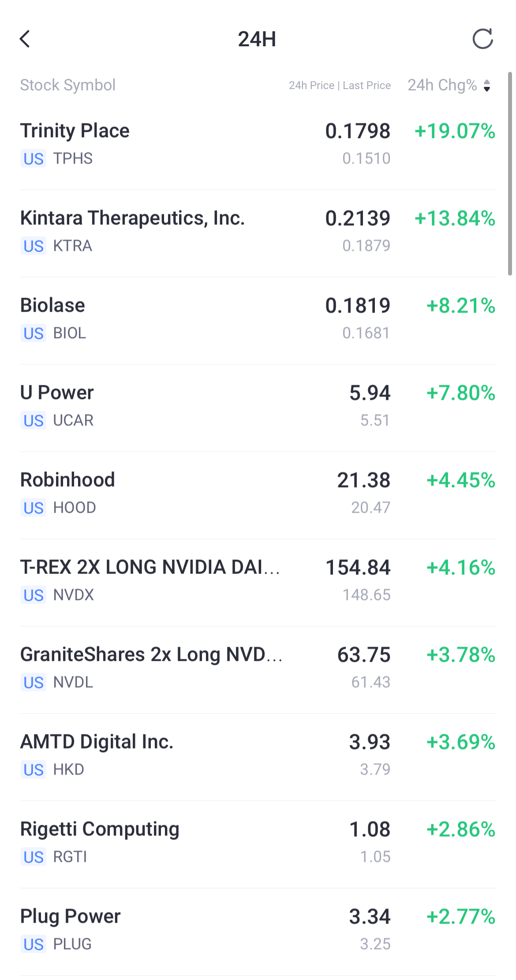Click the US badge beside TPHS
This screenshot has height=980, width=516.
pyautogui.click(x=34, y=159)
